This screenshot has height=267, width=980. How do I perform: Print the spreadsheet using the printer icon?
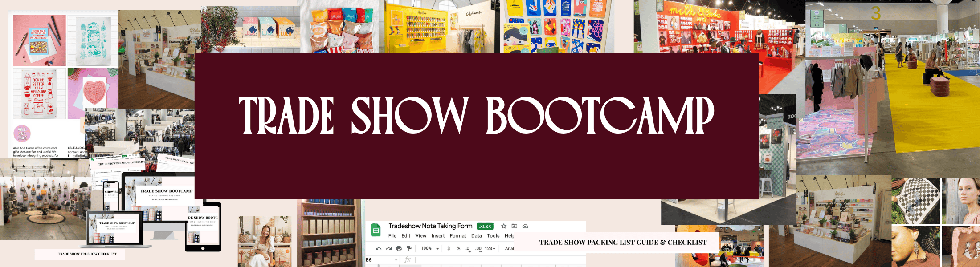coord(399,249)
